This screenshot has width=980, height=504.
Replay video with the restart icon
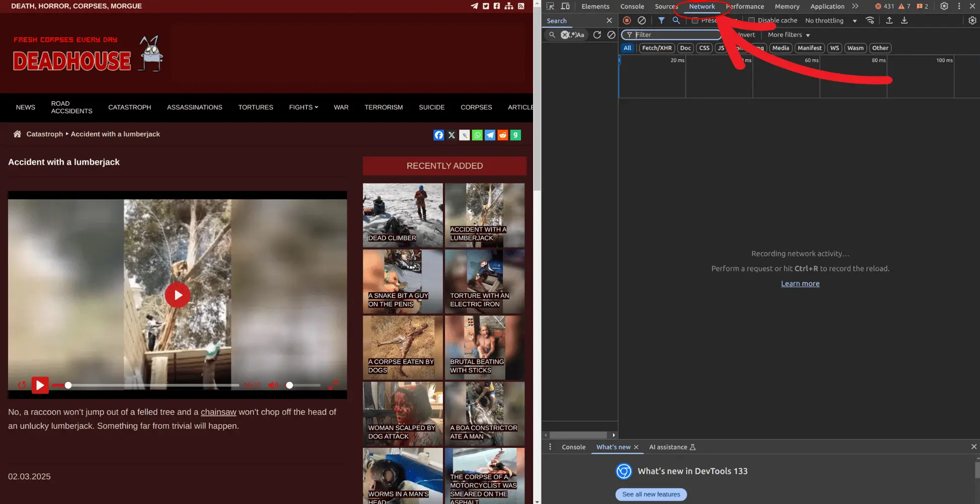click(22, 385)
